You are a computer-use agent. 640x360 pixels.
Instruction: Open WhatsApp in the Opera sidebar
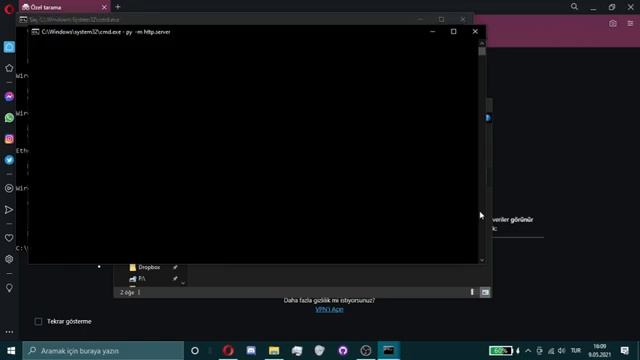[9, 118]
